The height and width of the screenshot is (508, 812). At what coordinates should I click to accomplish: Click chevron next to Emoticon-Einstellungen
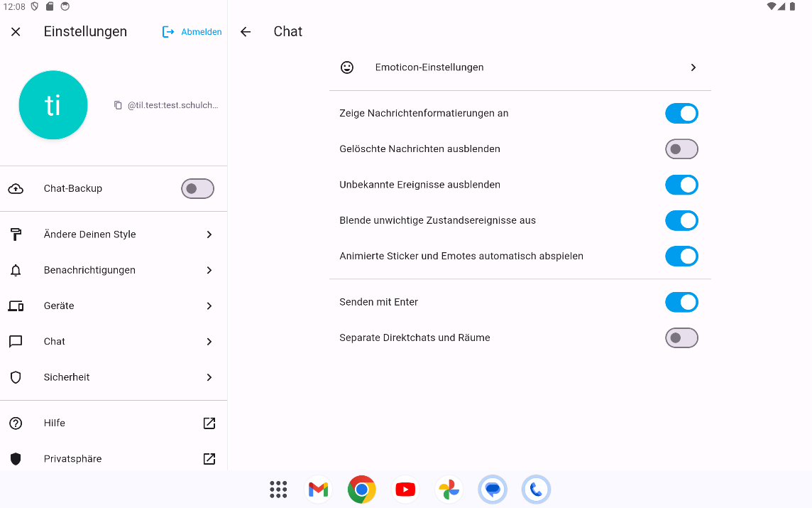(x=693, y=67)
